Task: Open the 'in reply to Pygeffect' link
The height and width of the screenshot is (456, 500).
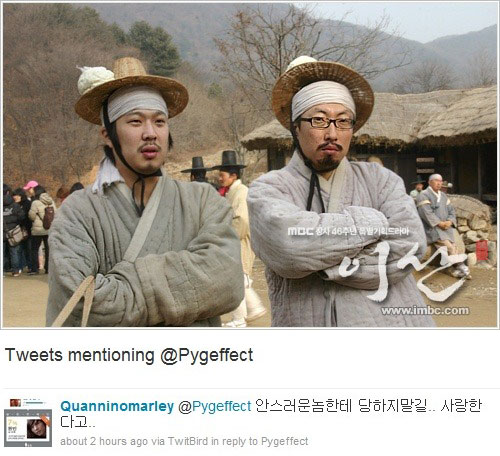Action: point(260,441)
